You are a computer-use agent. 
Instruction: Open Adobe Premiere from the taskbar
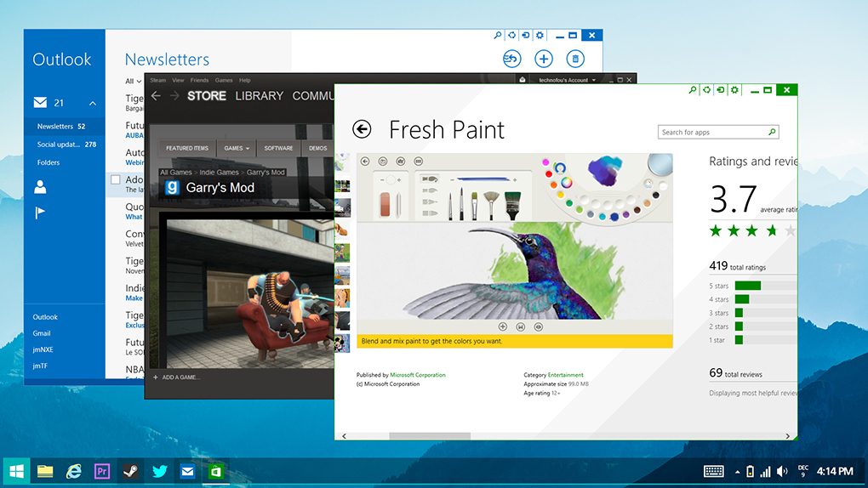point(102,471)
